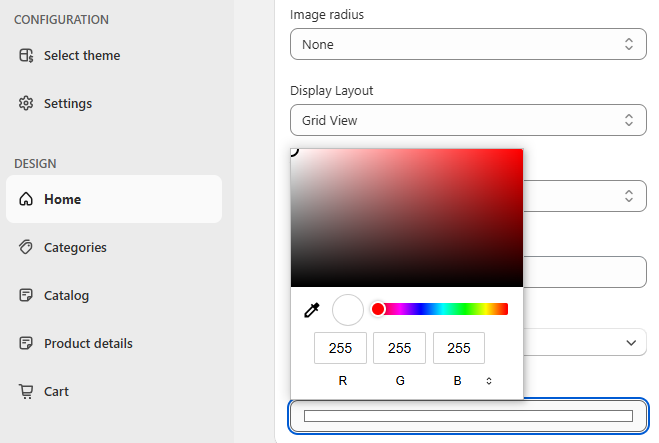Pick a color with the eyedropper tool
Screen dimensions: 659x443
312,310
